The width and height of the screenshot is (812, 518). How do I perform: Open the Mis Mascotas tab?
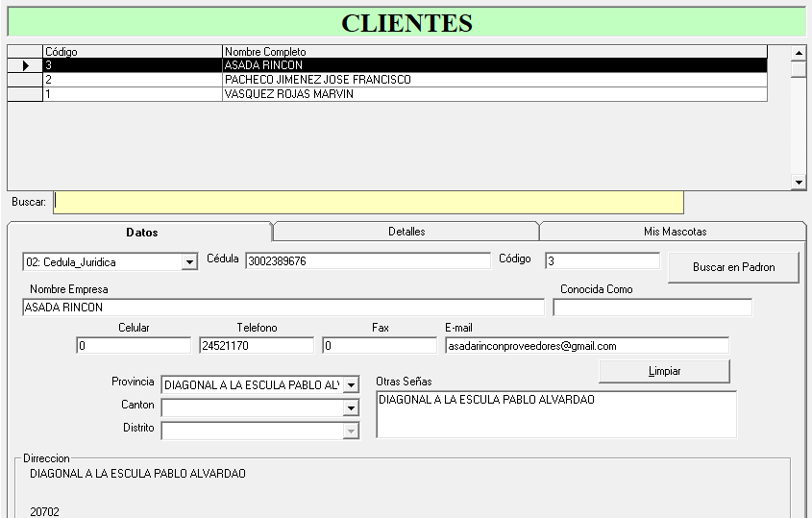pyautogui.click(x=674, y=232)
